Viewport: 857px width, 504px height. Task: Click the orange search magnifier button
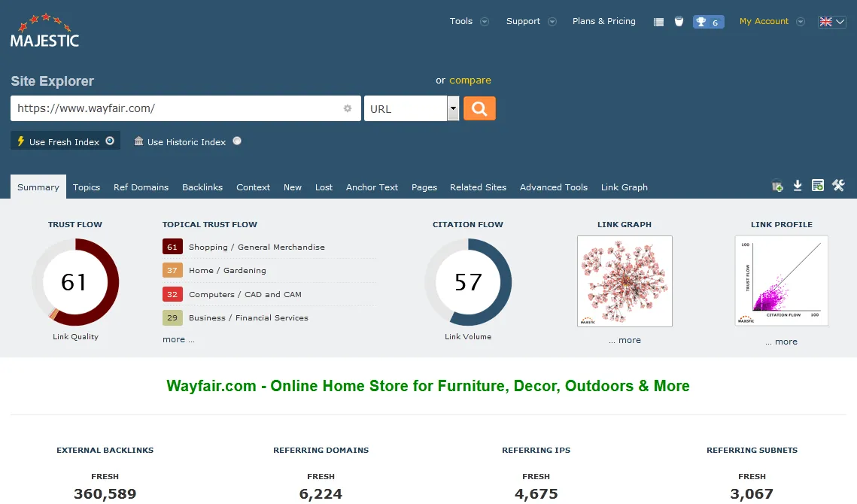coord(479,108)
